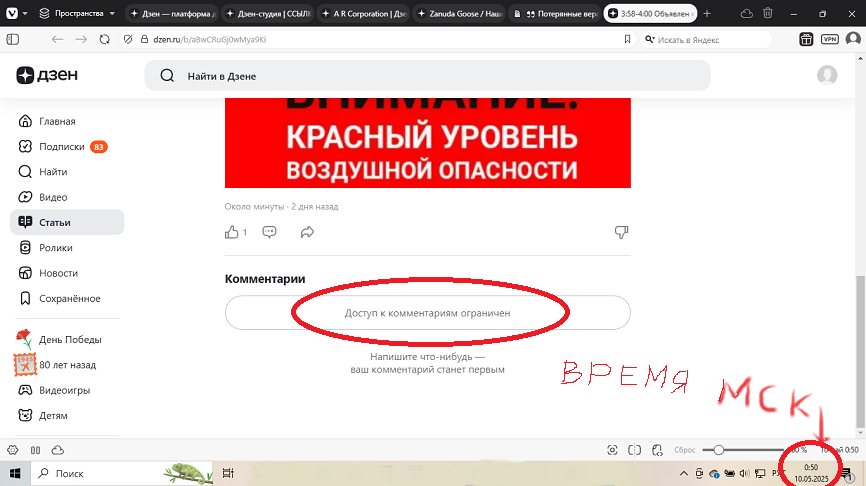The width and height of the screenshot is (866, 486).
Task: Open Подписки with 83 badge
Action: (67, 146)
